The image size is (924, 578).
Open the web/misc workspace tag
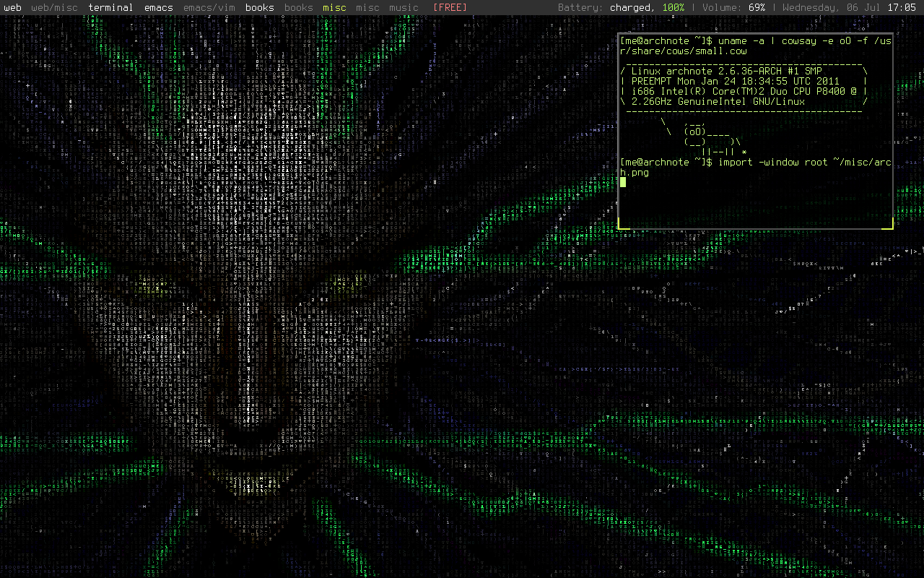[x=54, y=8]
